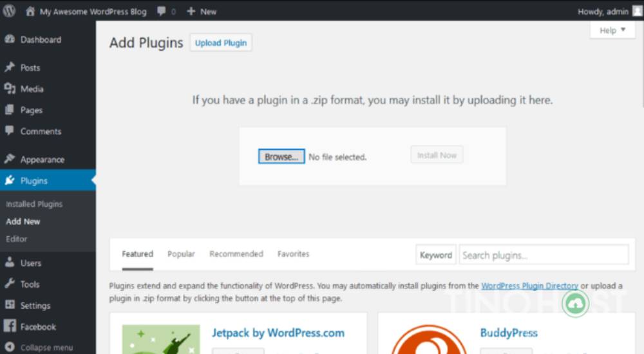This screenshot has height=354, width=644.
Task: Click the home icon beside site name
Action: coord(30,11)
